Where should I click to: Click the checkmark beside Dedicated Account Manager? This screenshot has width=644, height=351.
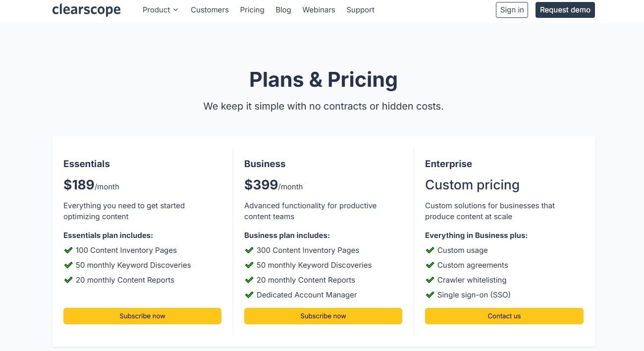[249, 295]
